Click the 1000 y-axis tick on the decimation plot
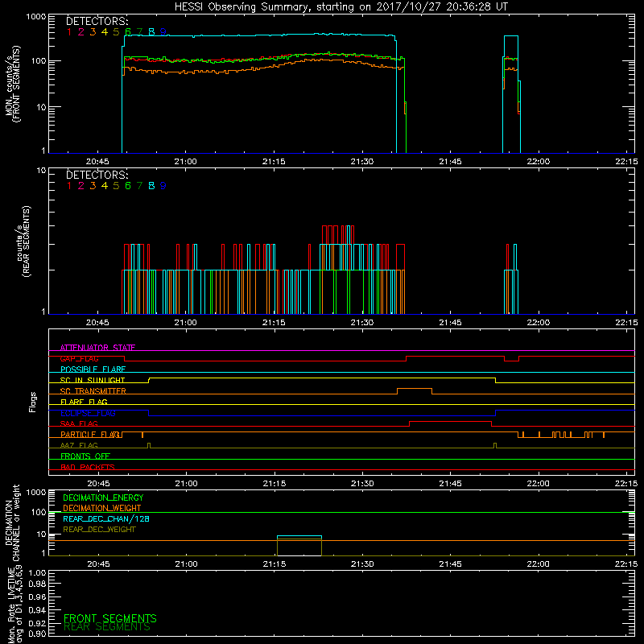This screenshot has height=644, width=644. pyautogui.click(x=36, y=492)
